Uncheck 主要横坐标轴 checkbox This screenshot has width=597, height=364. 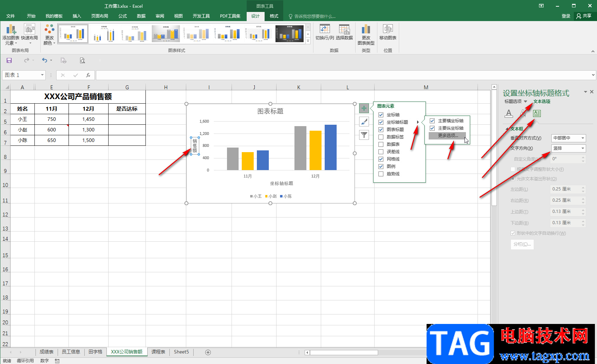432,121
